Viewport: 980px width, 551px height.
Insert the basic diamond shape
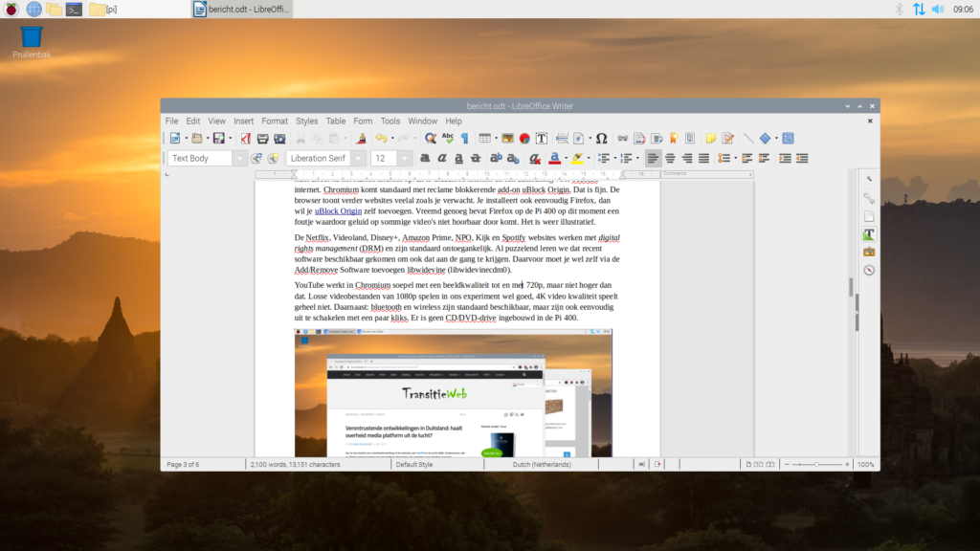[765, 138]
